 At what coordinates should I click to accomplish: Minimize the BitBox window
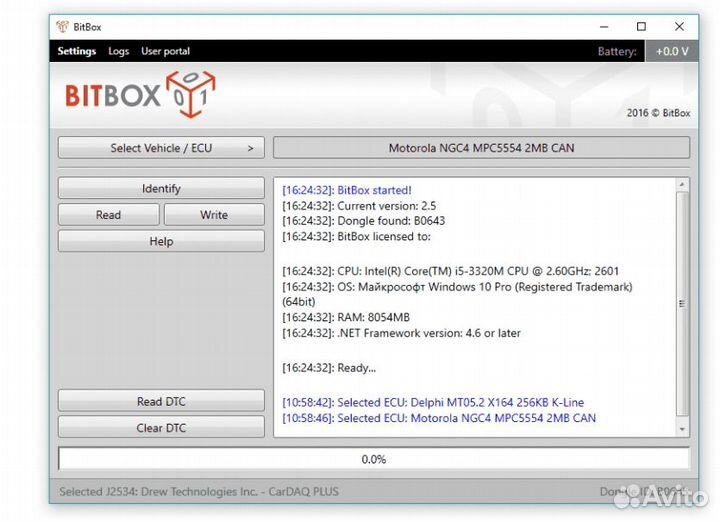tap(604, 27)
